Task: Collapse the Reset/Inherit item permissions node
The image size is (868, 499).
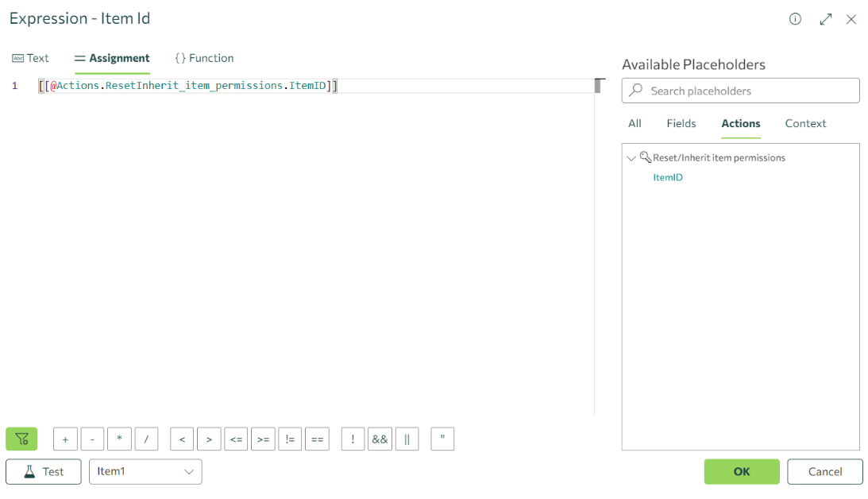Action: pos(631,158)
